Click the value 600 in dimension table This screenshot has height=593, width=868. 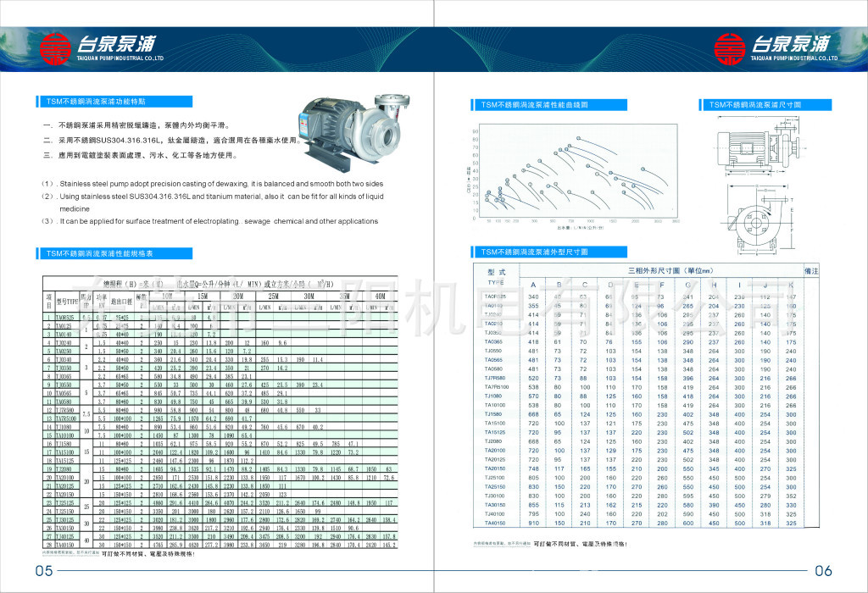687,523
